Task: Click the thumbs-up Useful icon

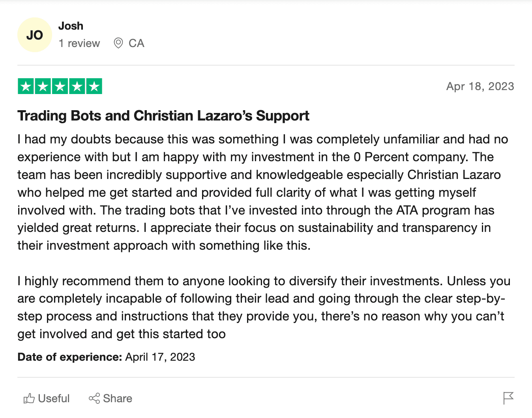Action: coord(29,398)
